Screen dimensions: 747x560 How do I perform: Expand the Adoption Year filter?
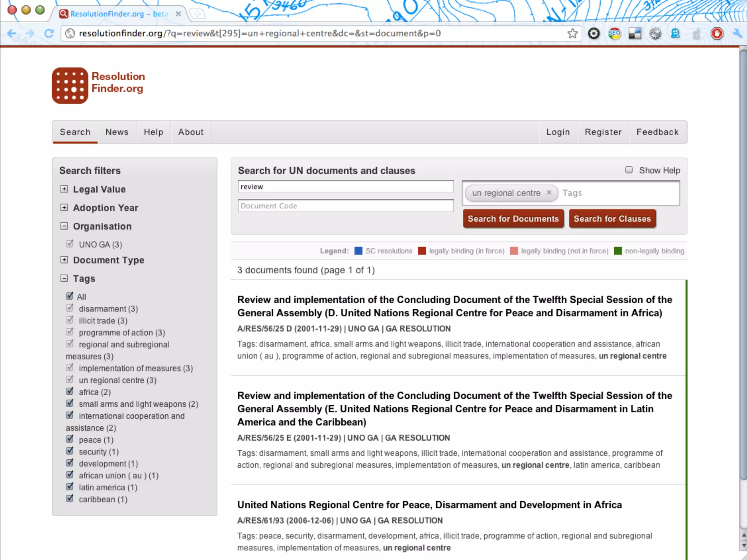(x=64, y=207)
